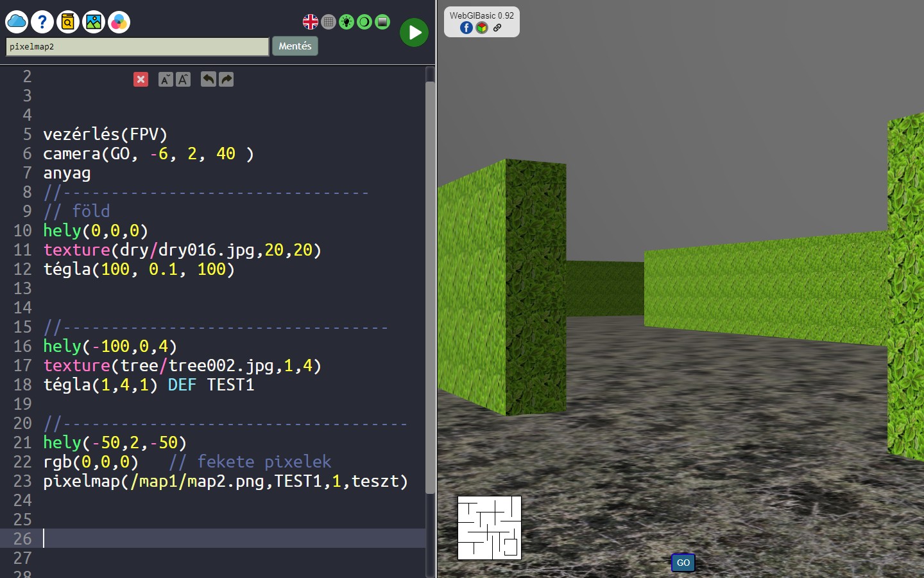Toggle the green gradient square button
Viewport: 924px width, 578px height.
[x=382, y=22]
